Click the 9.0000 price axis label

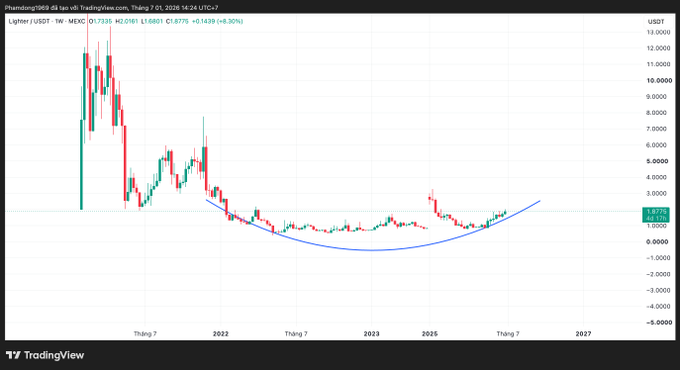click(x=657, y=97)
